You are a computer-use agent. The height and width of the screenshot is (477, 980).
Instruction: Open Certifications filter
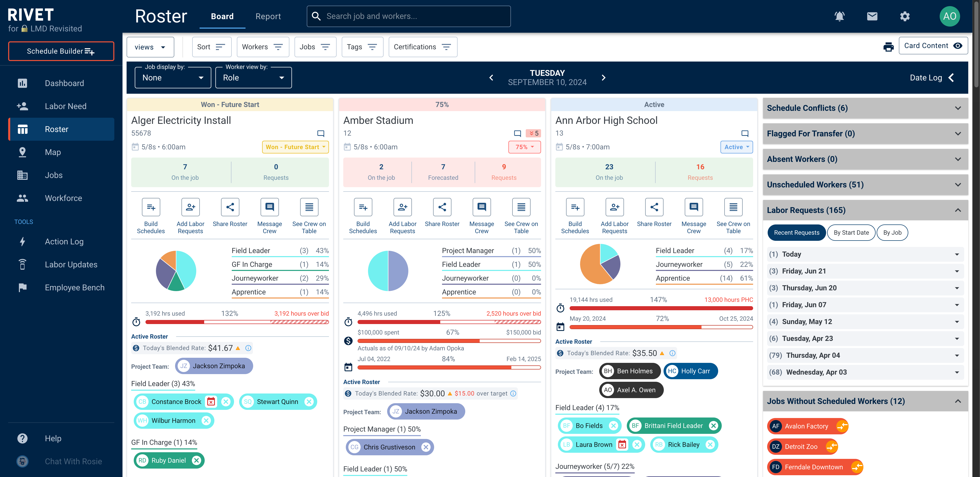423,47
